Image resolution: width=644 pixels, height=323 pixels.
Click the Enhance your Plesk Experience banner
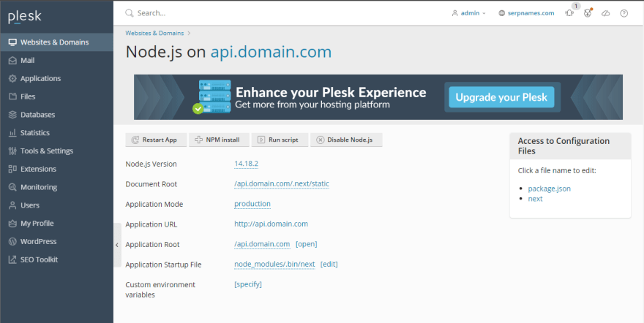click(378, 97)
